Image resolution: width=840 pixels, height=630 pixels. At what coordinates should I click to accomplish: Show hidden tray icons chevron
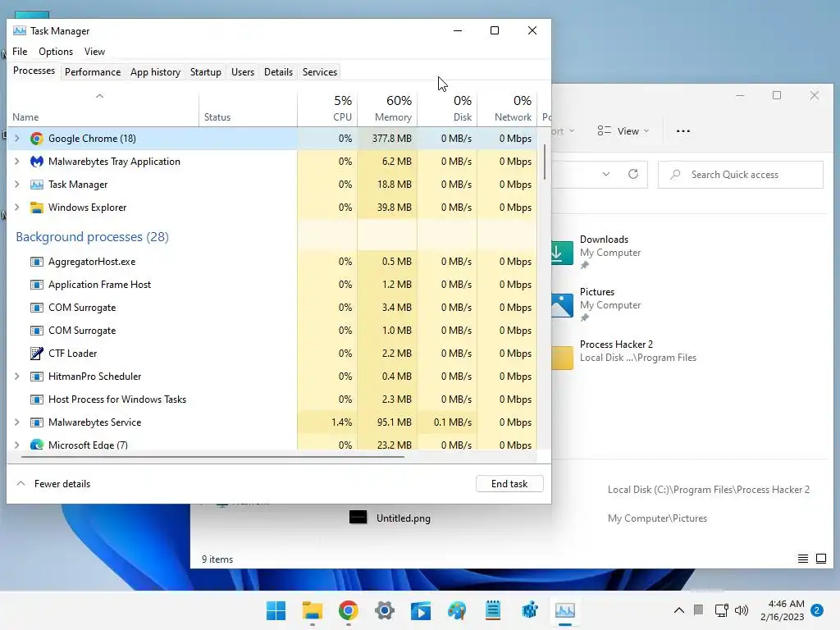tap(678, 610)
